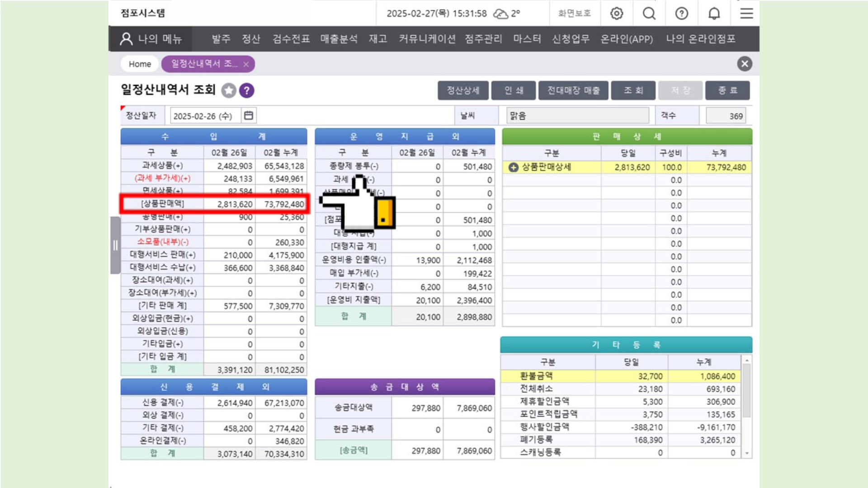Image resolution: width=868 pixels, height=488 pixels.
Task: Expand the 상품판매상세 plus icon
Action: coord(513,168)
